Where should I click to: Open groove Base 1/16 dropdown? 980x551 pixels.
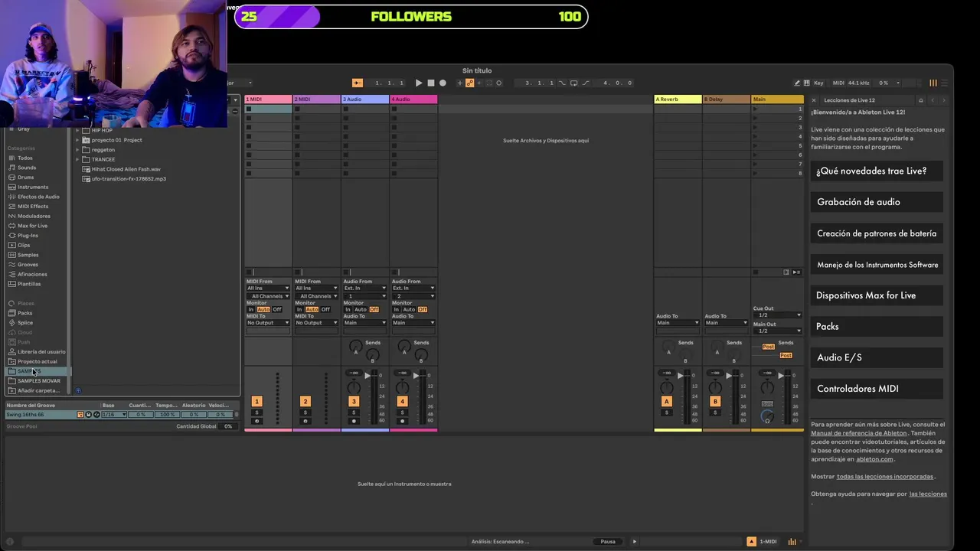(x=113, y=414)
